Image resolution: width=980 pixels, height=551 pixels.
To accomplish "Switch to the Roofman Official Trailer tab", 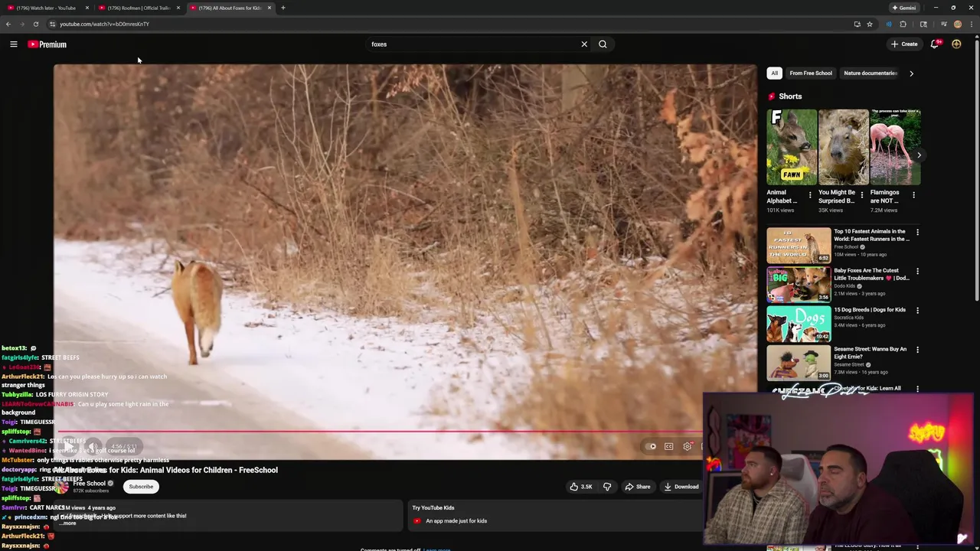I will [138, 8].
